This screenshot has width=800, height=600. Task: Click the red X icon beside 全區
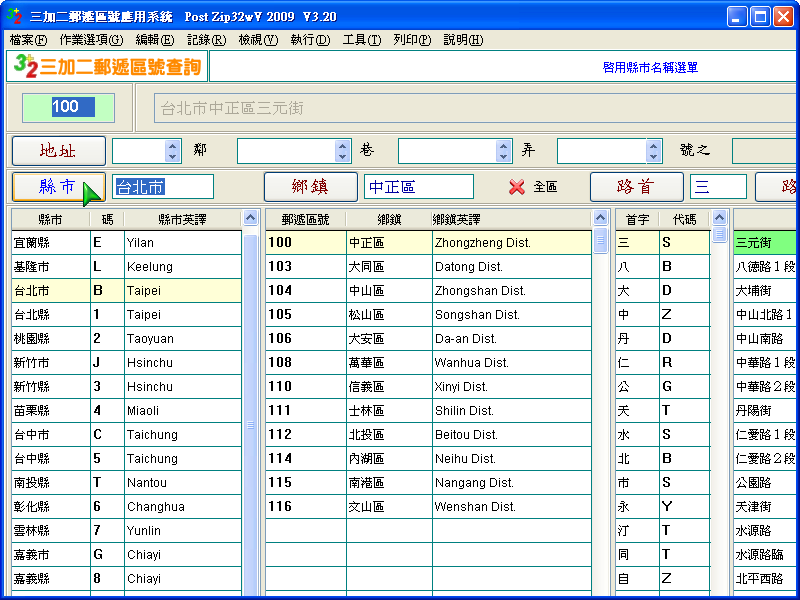(516, 187)
